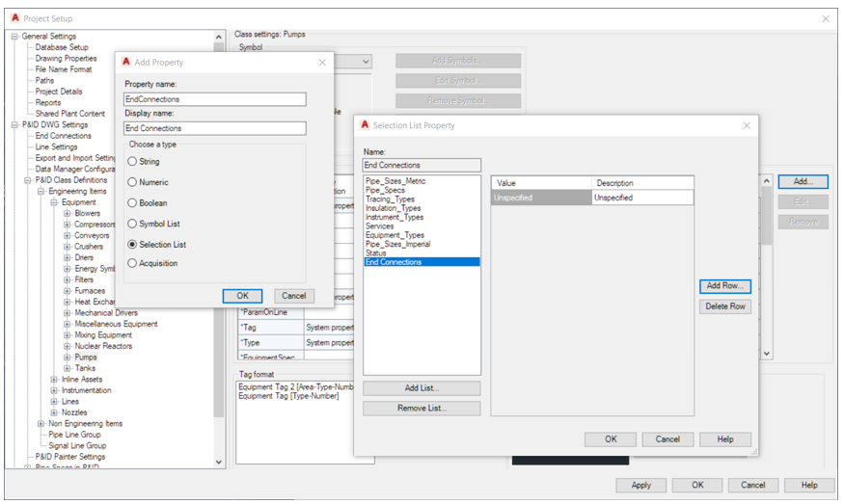
Task: Click the Name field in Selection List Property
Action: [x=422, y=165]
